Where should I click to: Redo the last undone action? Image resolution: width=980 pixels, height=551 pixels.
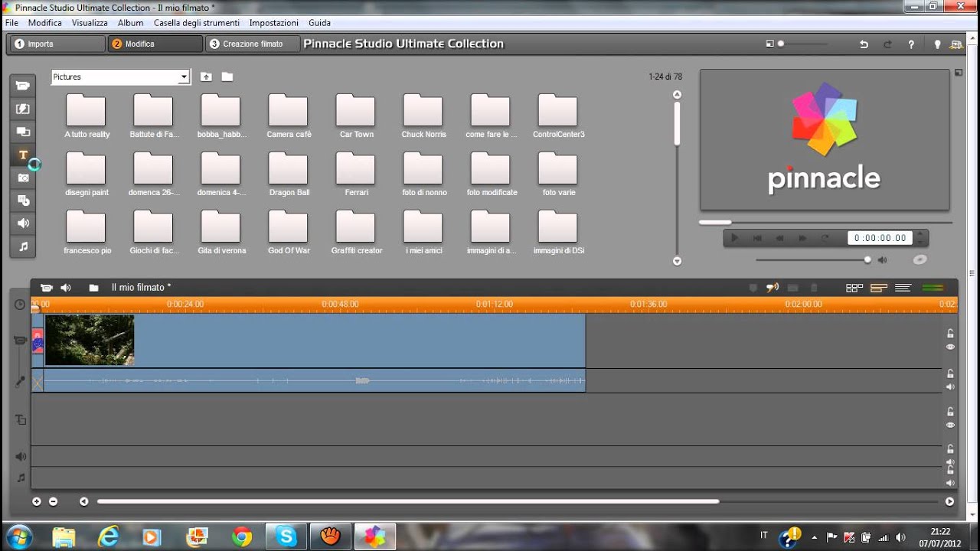887,44
